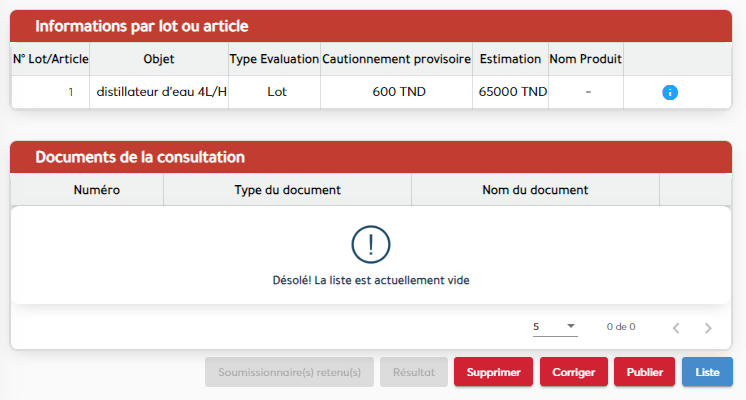Click the Documents de la consultation header
746x400 pixels.
point(140,157)
